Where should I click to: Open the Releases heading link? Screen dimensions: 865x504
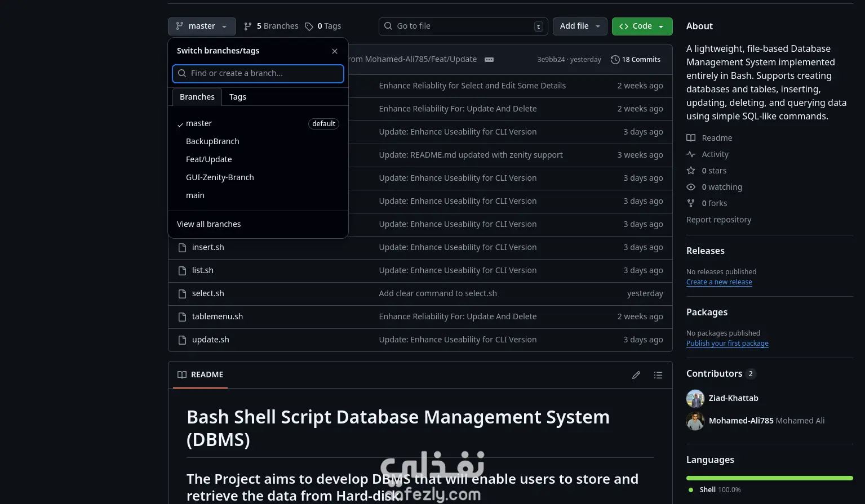tap(706, 251)
